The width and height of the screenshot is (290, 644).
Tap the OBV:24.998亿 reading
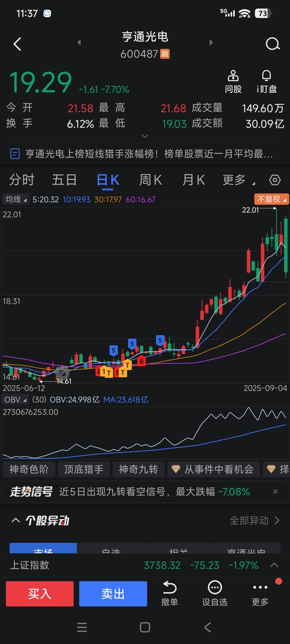point(74,400)
